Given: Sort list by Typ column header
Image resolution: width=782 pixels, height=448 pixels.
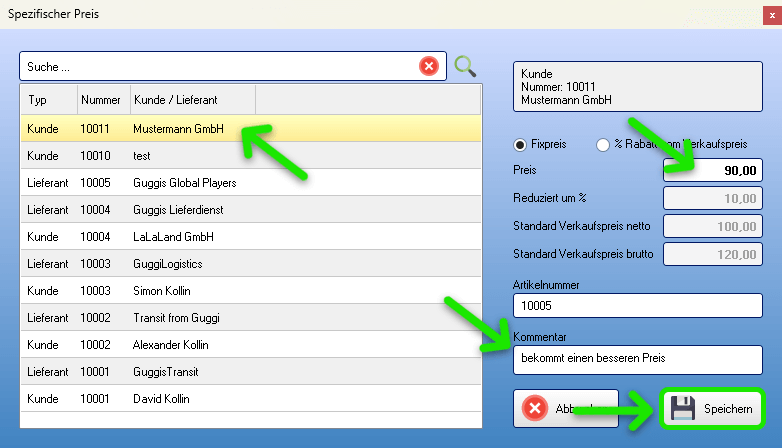Looking at the screenshot, I should pyautogui.click(x=48, y=100).
